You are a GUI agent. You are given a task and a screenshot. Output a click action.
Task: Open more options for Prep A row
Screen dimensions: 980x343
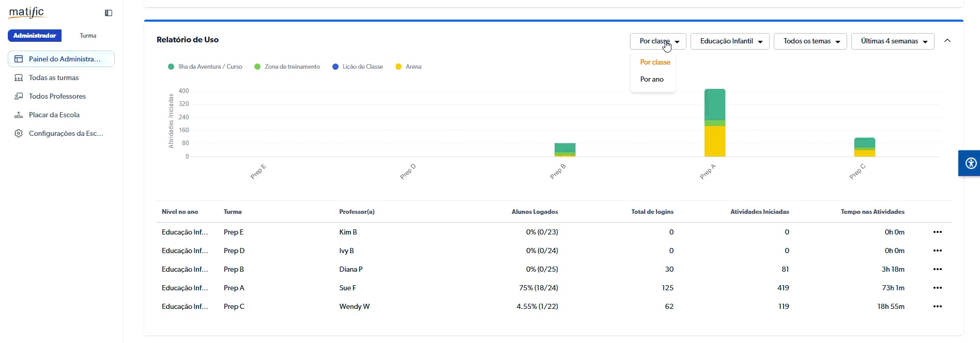tap(937, 288)
